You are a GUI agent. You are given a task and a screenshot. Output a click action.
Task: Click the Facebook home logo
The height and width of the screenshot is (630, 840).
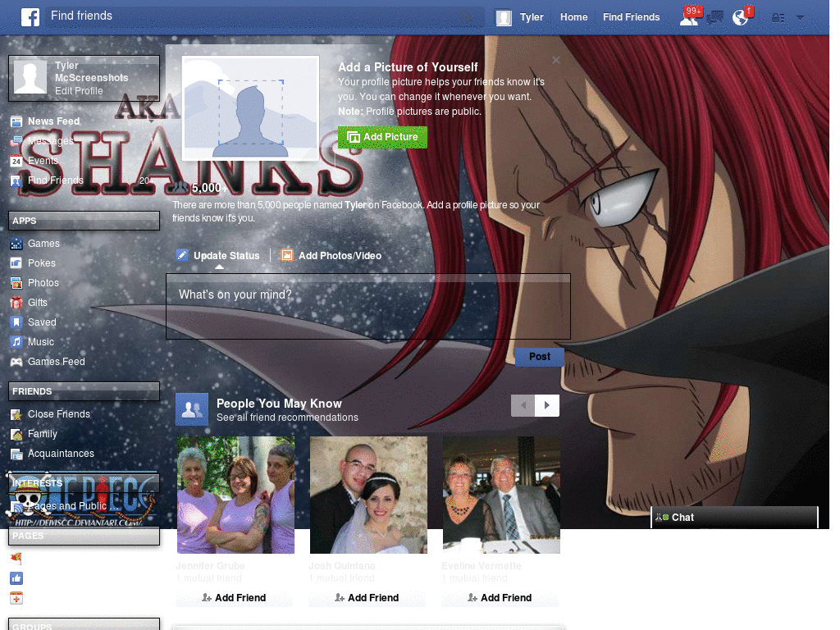click(31, 16)
